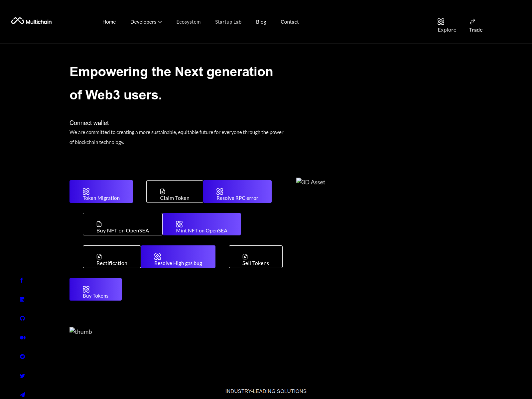Click the Explore label in header
The width and height of the screenshot is (532, 399).
447,30
